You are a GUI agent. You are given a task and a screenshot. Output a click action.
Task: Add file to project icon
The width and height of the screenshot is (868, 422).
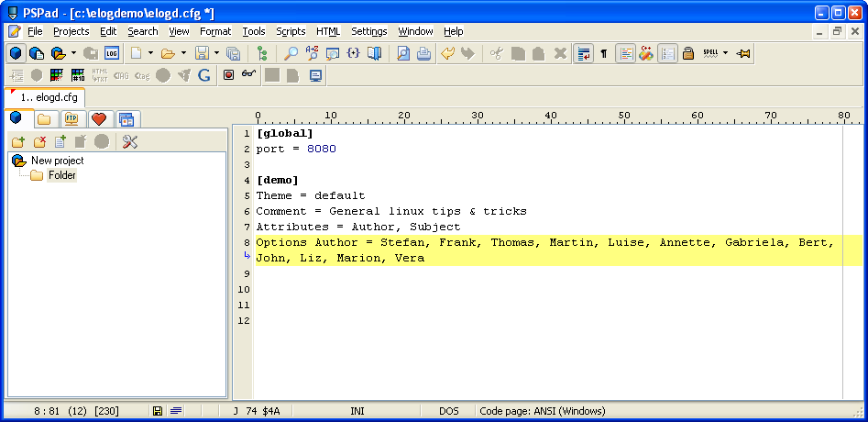click(x=60, y=142)
